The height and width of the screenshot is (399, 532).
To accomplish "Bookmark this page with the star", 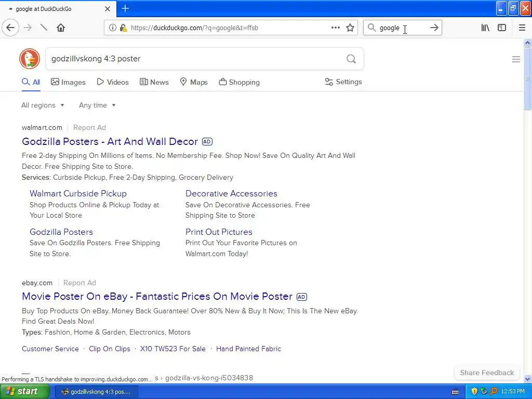I will 350,28.
